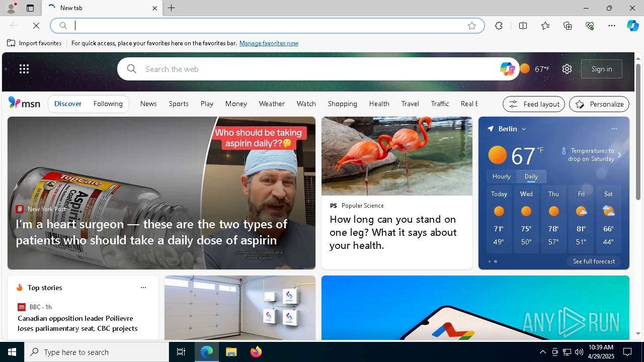Open the Feed layout options
The image size is (644, 362).
pos(534,104)
